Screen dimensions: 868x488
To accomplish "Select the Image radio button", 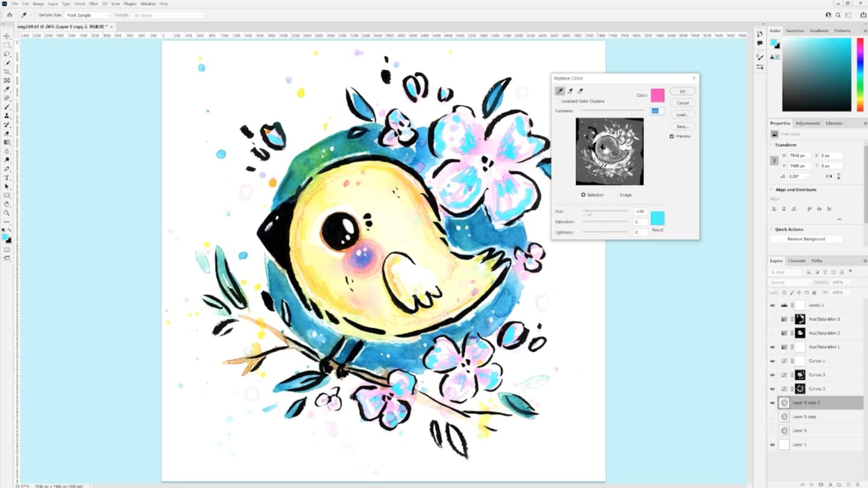I will 616,195.
